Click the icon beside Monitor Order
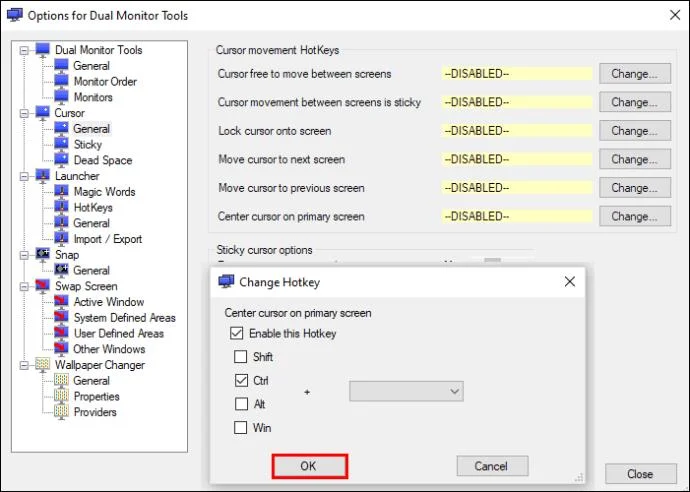Screen dimensions: 690x492 coord(61,81)
